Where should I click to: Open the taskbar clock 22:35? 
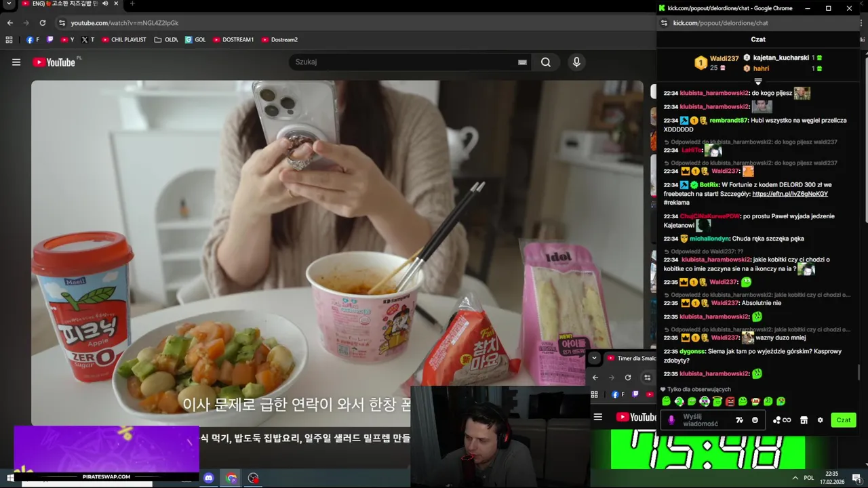[831, 478]
